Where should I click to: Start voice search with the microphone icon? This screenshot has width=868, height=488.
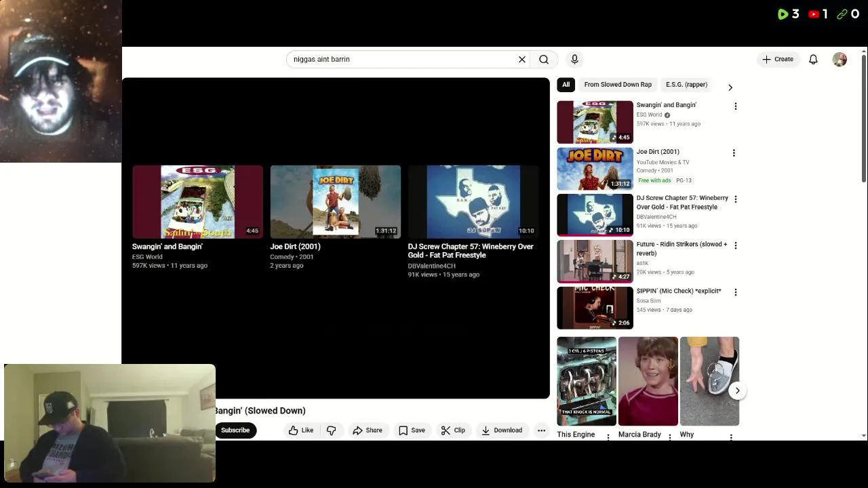[x=574, y=60]
